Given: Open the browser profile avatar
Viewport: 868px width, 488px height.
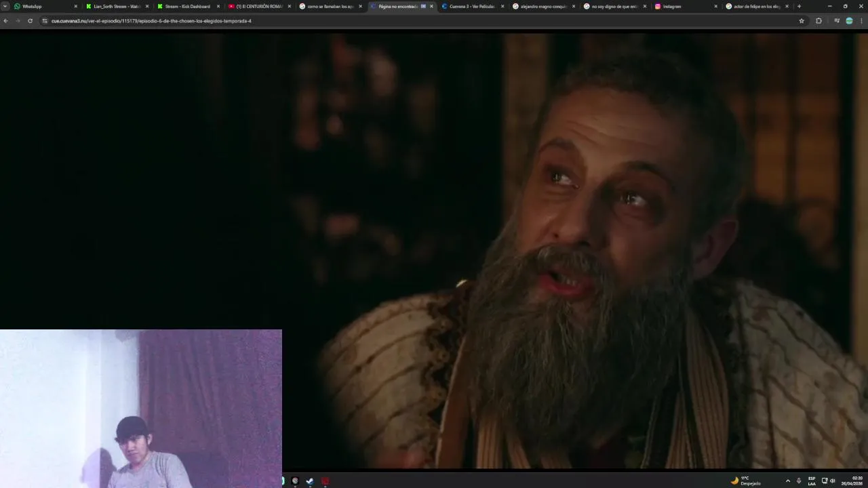Looking at the screenshot, I should point(849,21).
